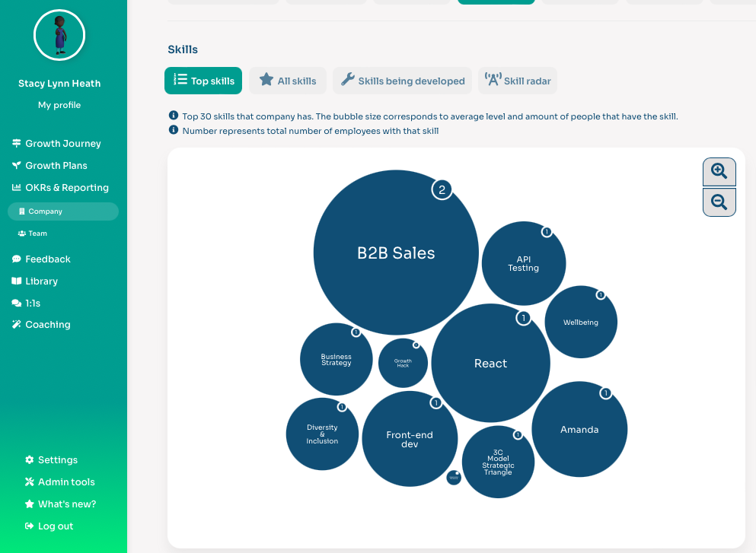Click the B2B Sales skill bubble
Screen dimensions: 756x553
[x=395, y=252]
